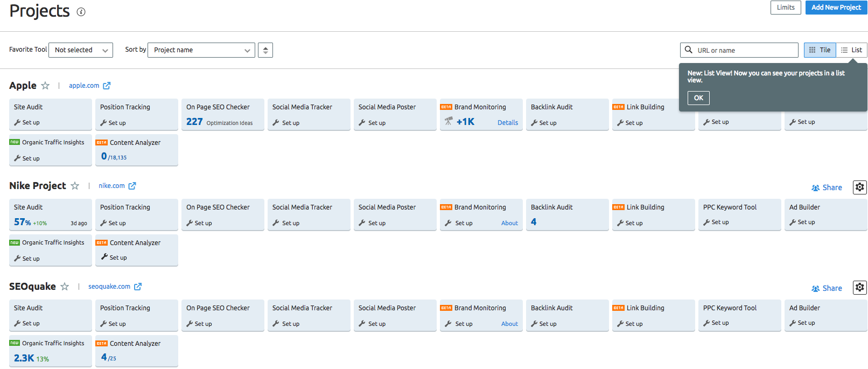Open the nike.com link
This screenshot has width=868, height=369.
(x=111, y=186)
